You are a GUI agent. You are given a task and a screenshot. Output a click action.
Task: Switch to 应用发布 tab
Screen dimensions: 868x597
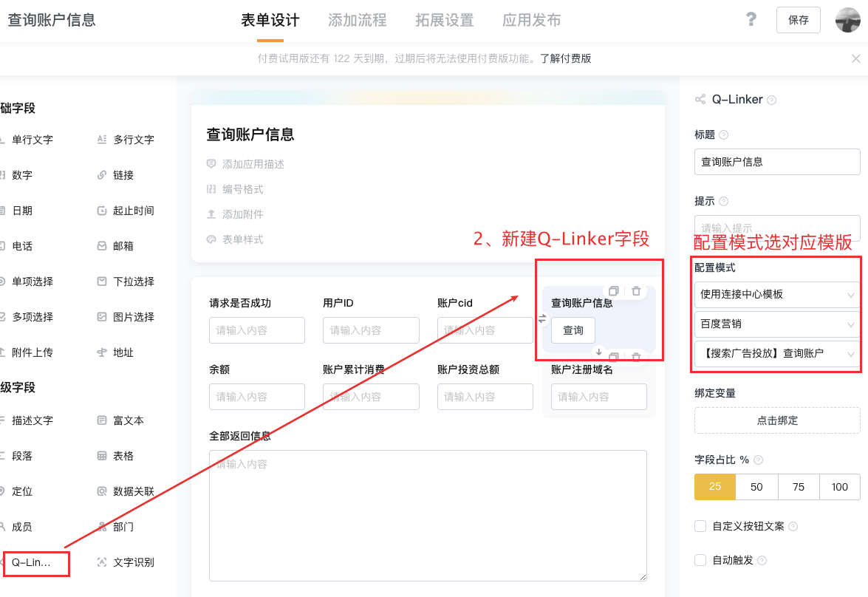pos(531,21)
